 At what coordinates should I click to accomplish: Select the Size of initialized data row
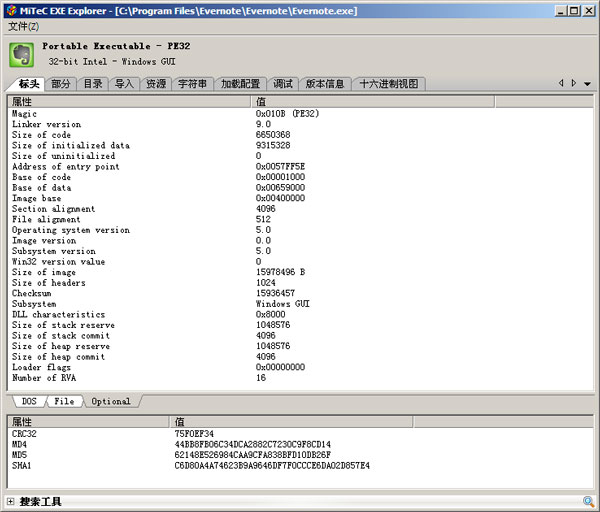pos(300,145)
